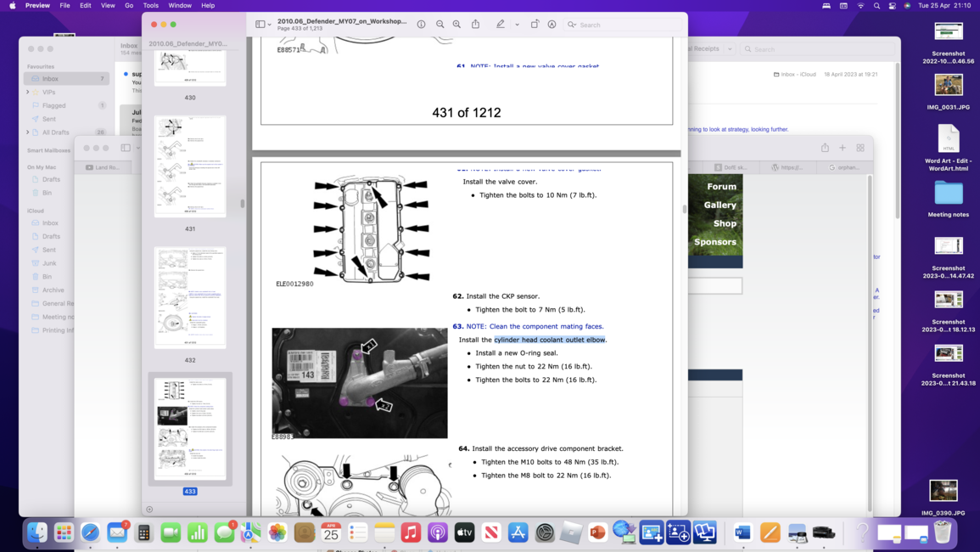Select page 430 thumbnail
This screenshot has width=980, height=552.
(190, 68)
